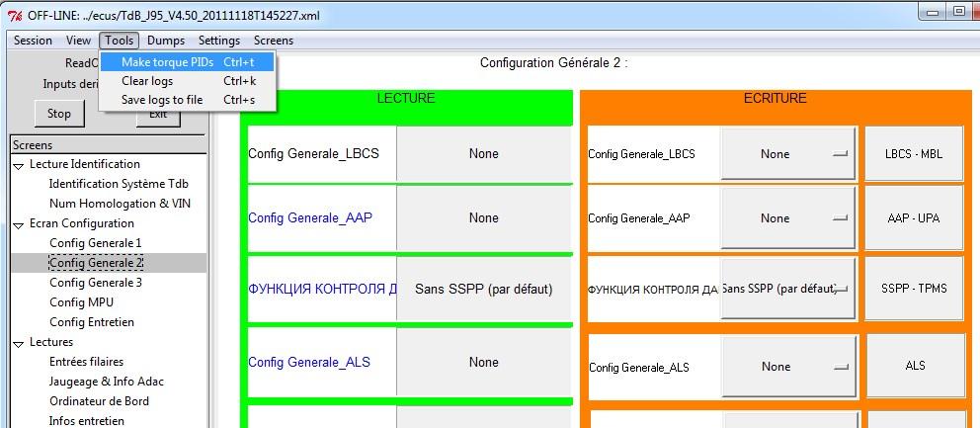The image size is (980, 428).
Task: Select Num Homologation & VIN screen
Action: click(x=120, y=204)
